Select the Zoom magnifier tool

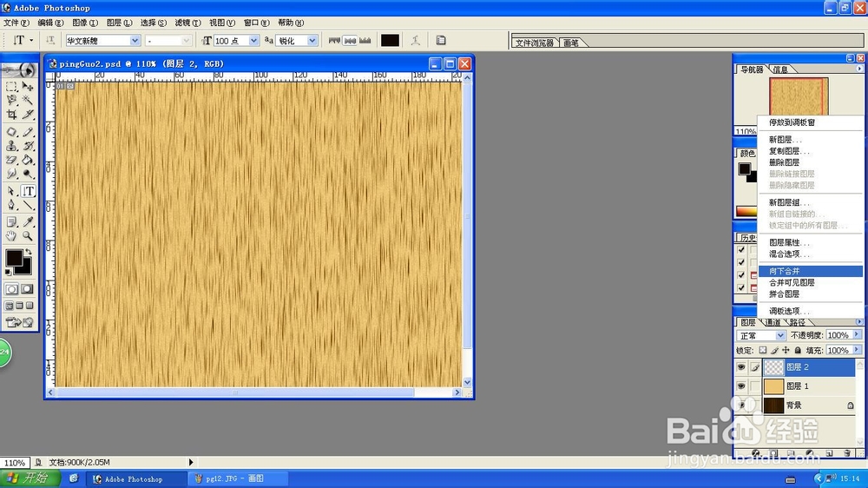pos(28,236)
